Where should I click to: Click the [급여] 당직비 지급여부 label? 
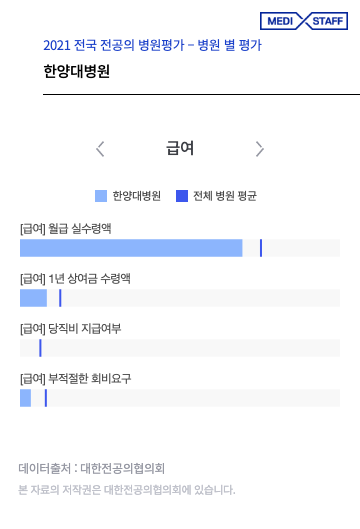71,328
